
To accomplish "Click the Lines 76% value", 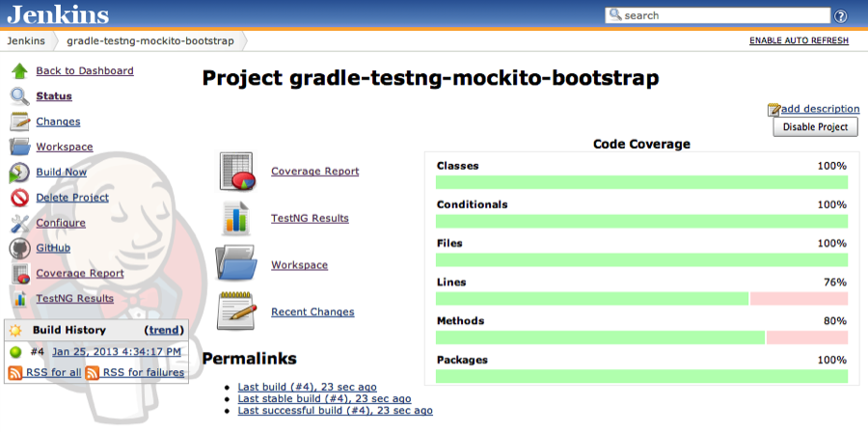I will coord(835,283).
